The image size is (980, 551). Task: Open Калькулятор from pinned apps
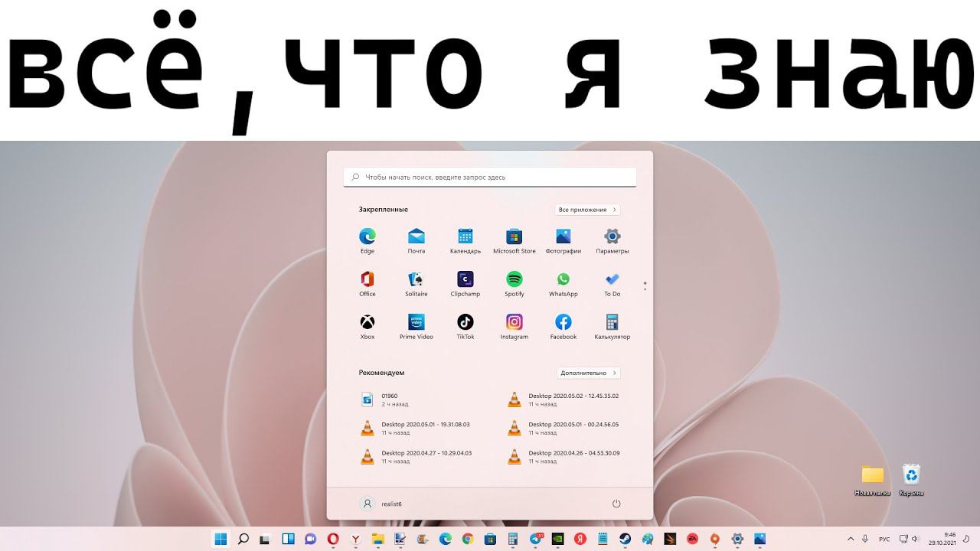612,326
